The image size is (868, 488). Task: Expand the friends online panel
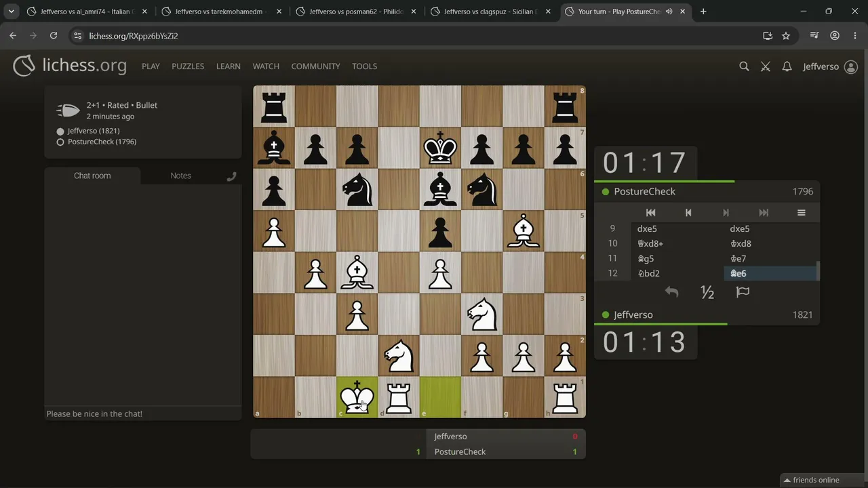click(816, 480)
